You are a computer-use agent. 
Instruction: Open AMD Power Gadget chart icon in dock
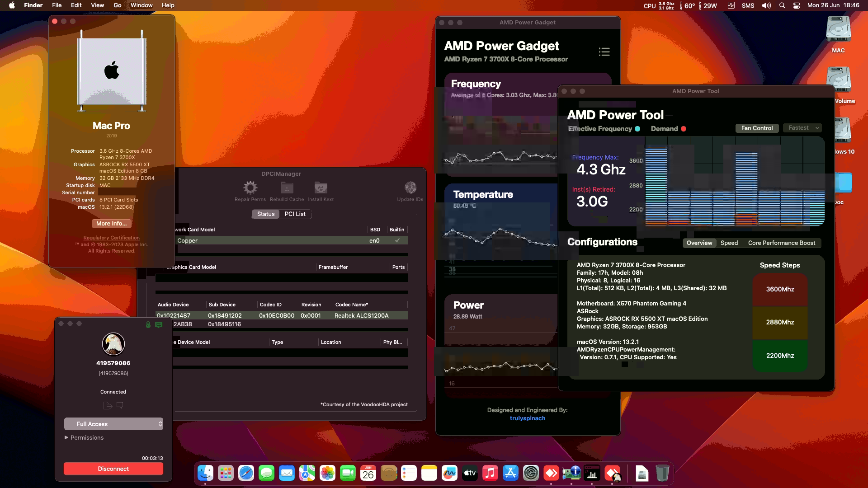click(x=592, y=473)
